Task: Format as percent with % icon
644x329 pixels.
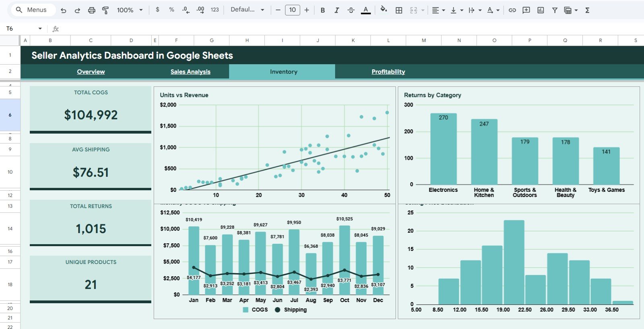Action: click(171, 10)
